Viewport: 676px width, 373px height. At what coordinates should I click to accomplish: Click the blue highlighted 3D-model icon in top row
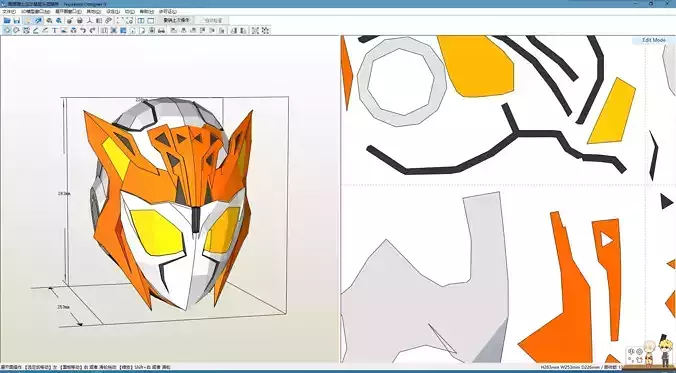pyautogui.click(x=38, y=20)
